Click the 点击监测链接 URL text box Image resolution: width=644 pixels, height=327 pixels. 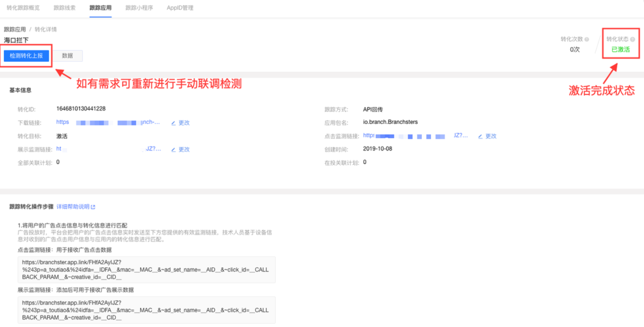point(146,270)
